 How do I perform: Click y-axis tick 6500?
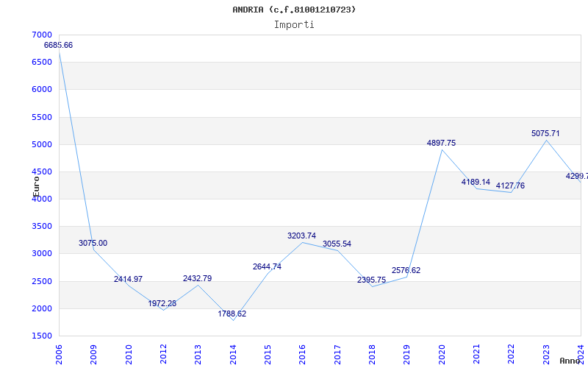click(x=42, y=62)
